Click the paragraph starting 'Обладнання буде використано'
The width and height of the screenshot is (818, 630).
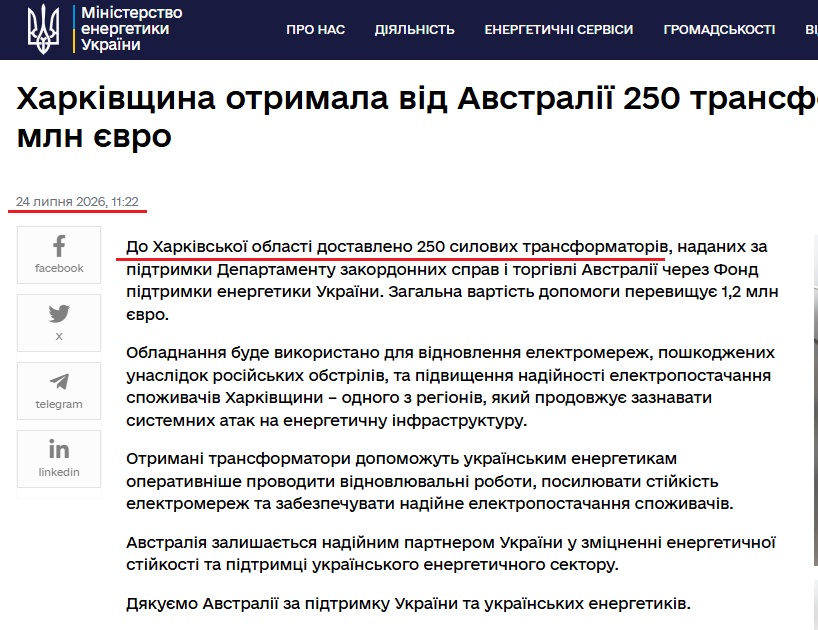click(x=450, y=386)
